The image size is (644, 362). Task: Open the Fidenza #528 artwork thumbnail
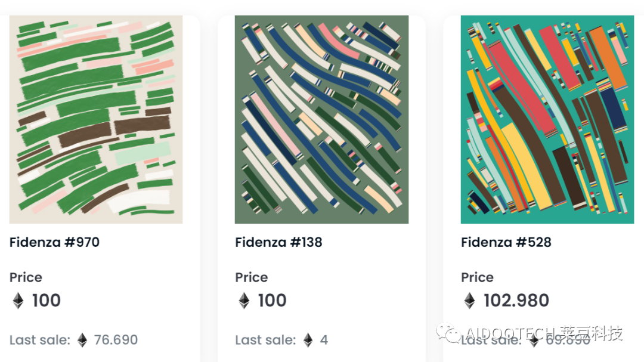(547, 119)
